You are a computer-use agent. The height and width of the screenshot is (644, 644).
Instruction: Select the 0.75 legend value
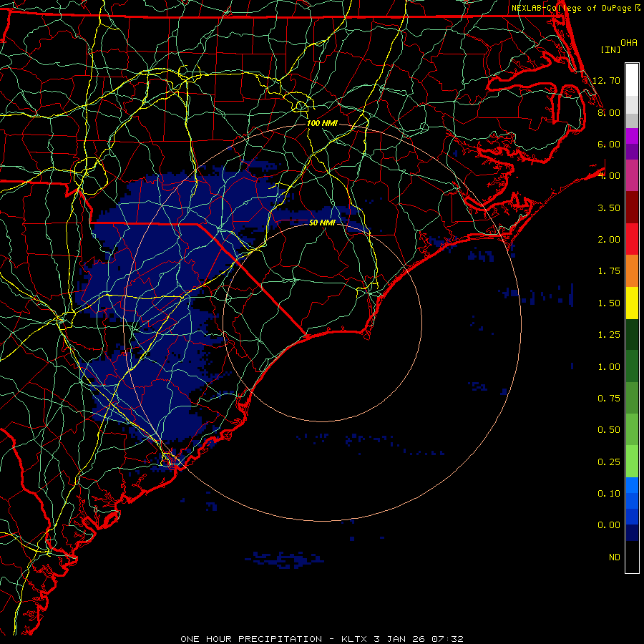click(x=609, y=399)
